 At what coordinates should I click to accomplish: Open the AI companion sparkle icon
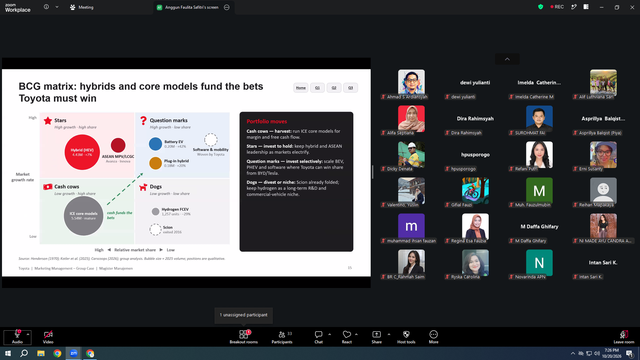[x=573, y=7]
